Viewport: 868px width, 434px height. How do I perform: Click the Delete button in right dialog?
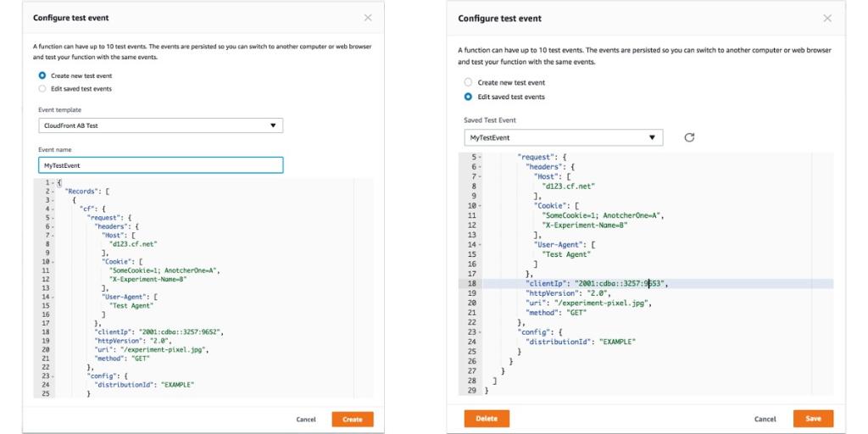pos(487,419)
